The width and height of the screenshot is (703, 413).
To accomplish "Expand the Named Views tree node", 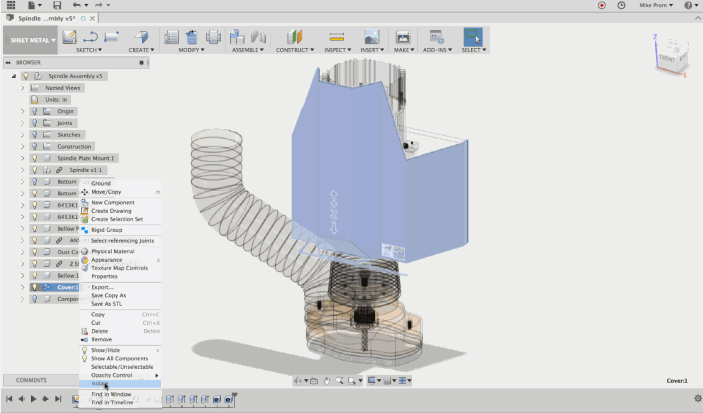I will (x=22, y=88).
